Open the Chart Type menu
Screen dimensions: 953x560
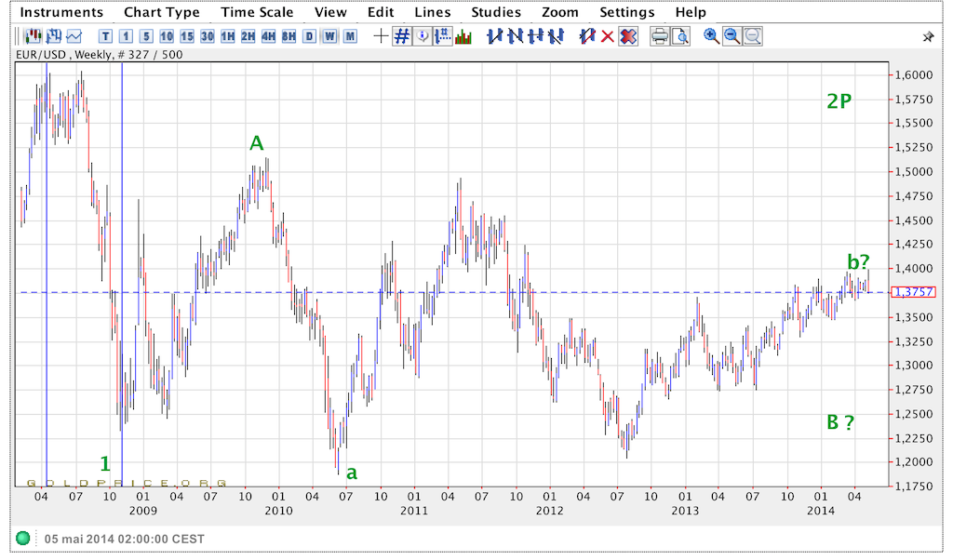click(162, 12)
